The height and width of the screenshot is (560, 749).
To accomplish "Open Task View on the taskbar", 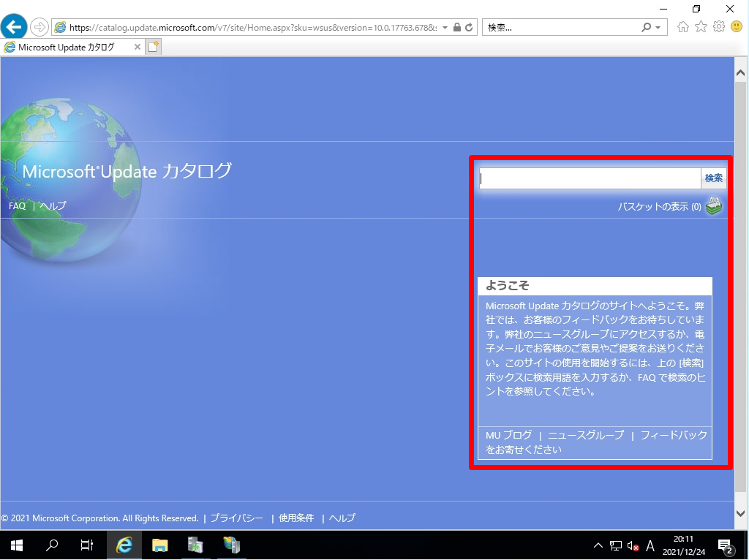I will coord(86,545).
